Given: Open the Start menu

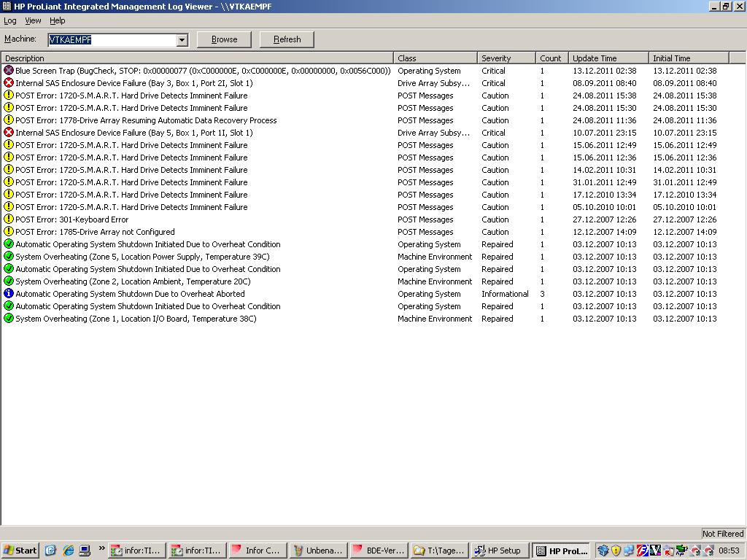Looking at the screenshot, I should [x=20, y=551].
